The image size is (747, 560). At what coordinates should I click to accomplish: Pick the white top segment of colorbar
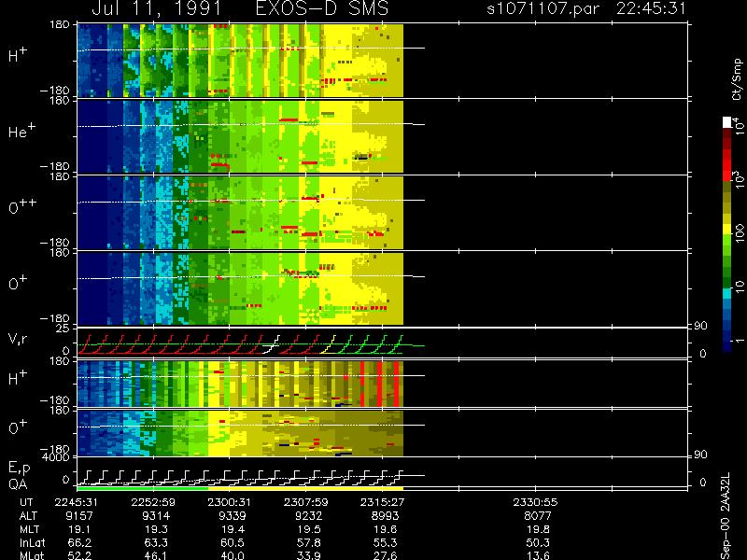pos(727,122)
